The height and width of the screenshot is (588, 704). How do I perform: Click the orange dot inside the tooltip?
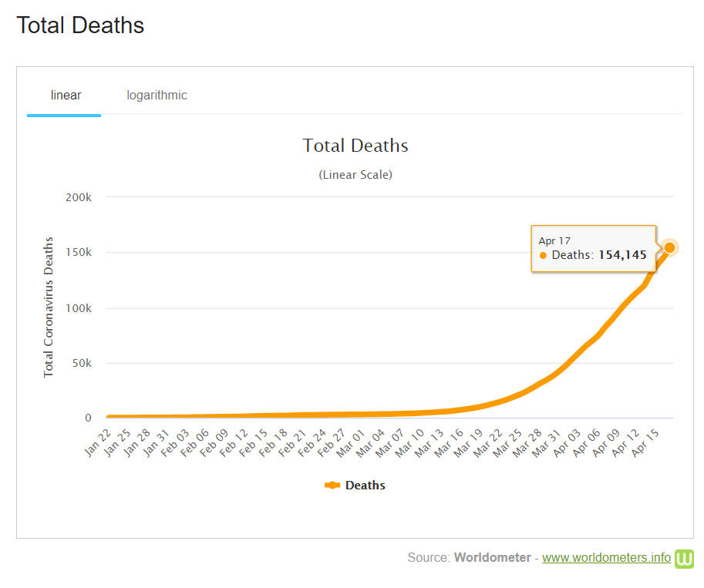point(543,256)
